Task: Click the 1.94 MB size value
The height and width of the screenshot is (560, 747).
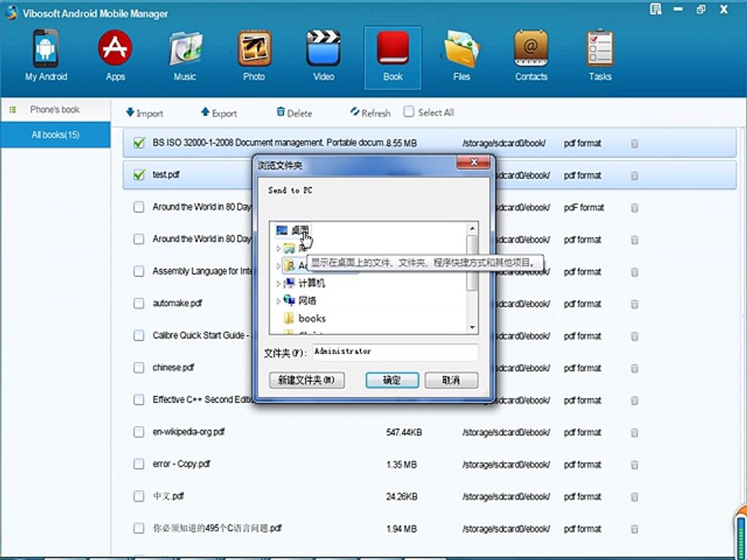Action: tap(402, 529)
